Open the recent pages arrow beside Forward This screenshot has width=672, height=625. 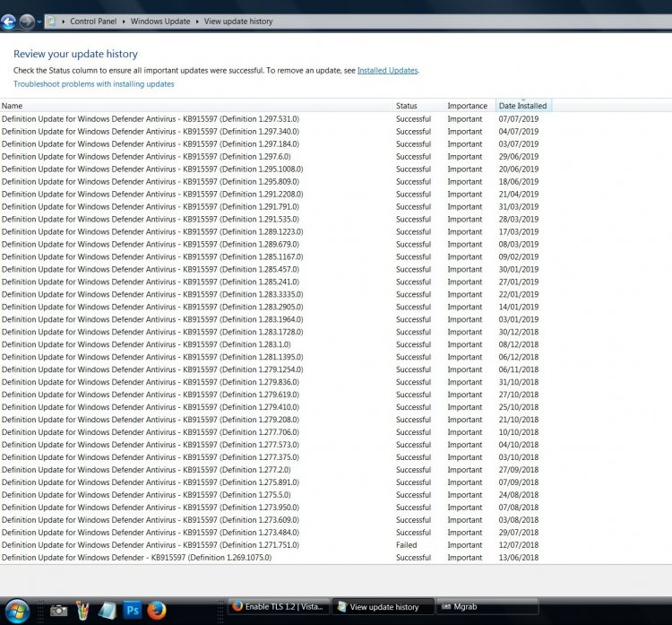[39, 22]
